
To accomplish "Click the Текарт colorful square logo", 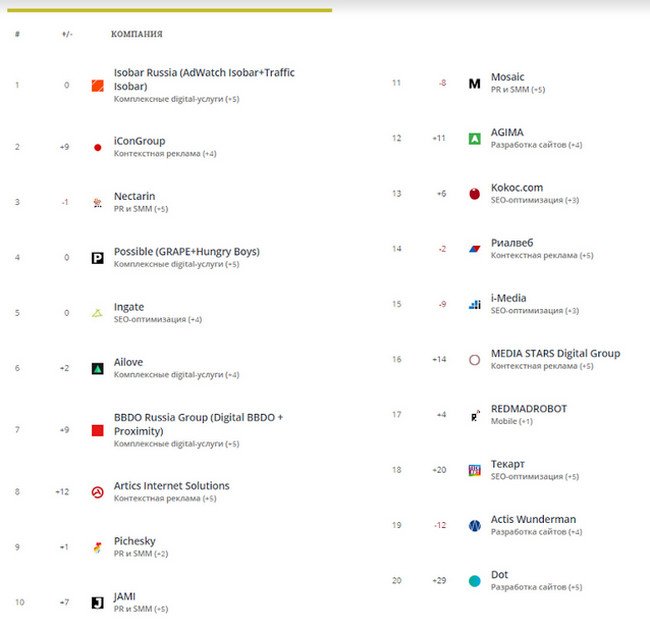I will click(x=475, y=470).
